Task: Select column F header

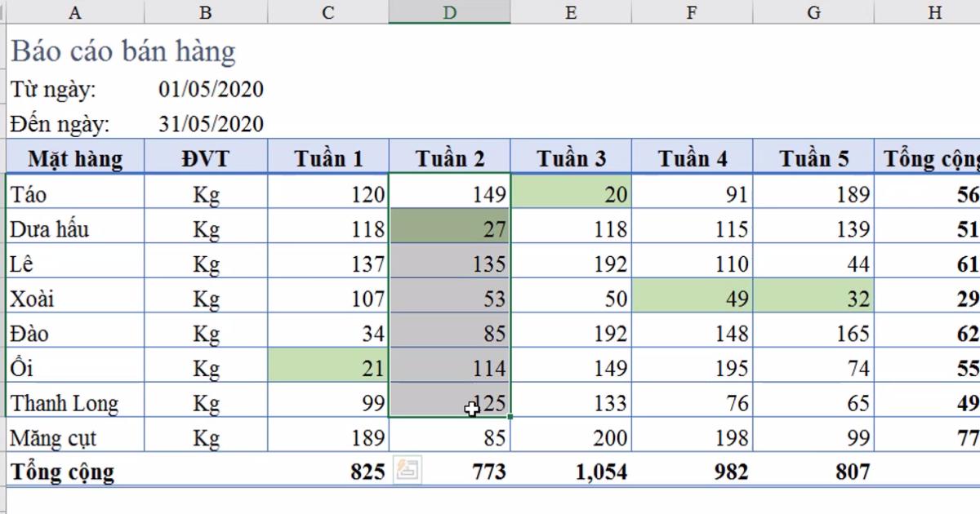Action: click(x=693, y=11)
